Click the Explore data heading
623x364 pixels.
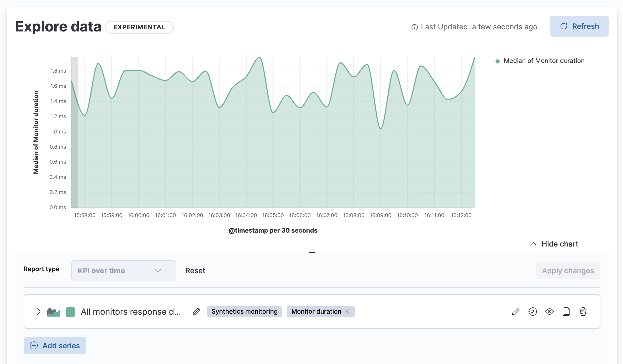[x=58, y=27]
